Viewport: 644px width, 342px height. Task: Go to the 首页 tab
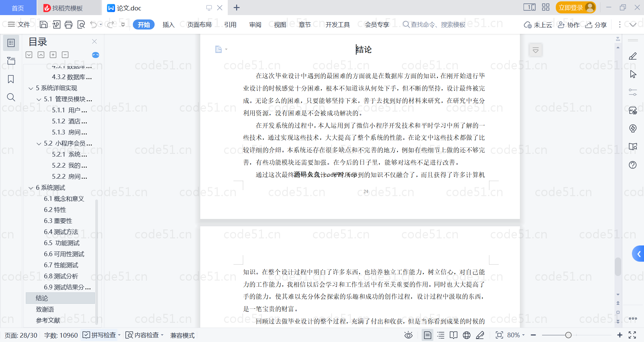tap(18, 8)
